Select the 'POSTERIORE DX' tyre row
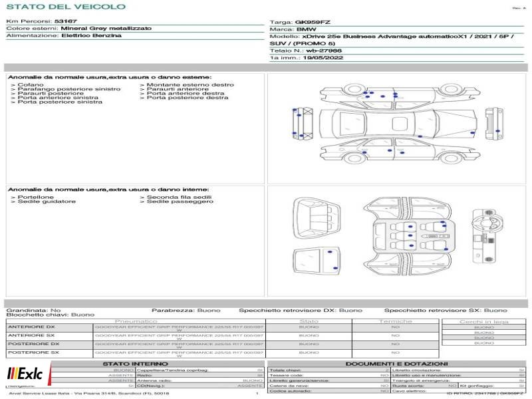 point(222,344)
